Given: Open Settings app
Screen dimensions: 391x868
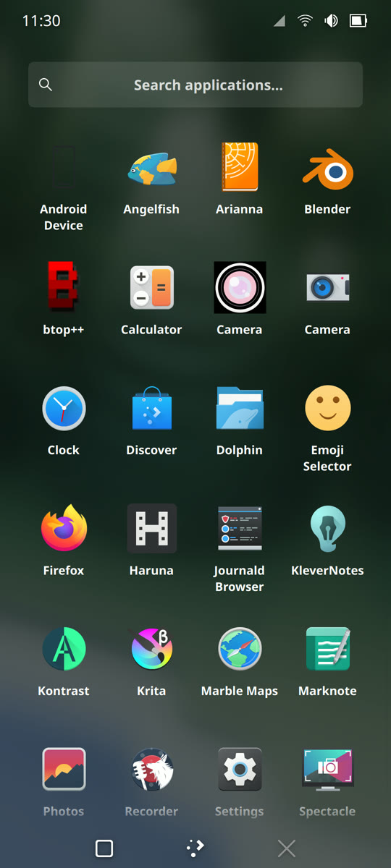Looking at the screenshot, I should pyautogui.click(x=240, y=781).
